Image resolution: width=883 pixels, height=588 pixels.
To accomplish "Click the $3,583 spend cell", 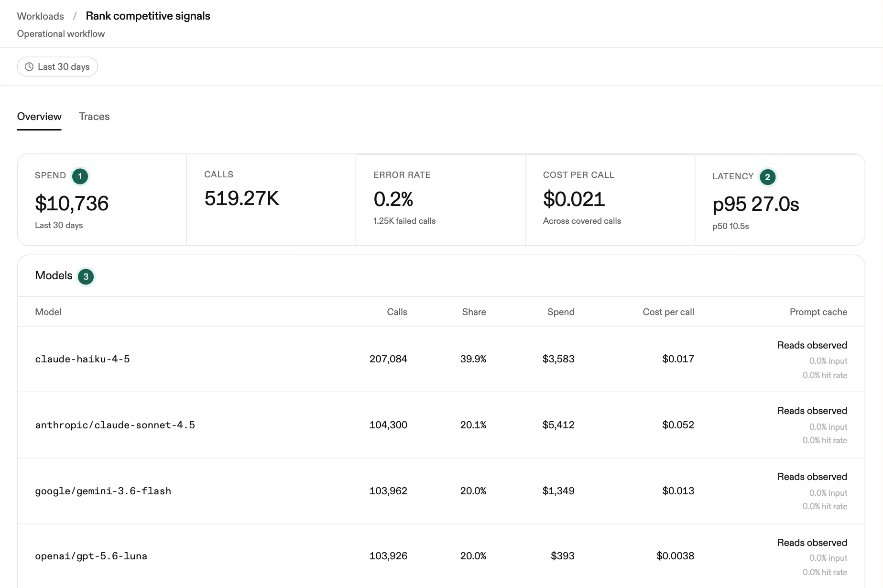I will pos(558,359).
